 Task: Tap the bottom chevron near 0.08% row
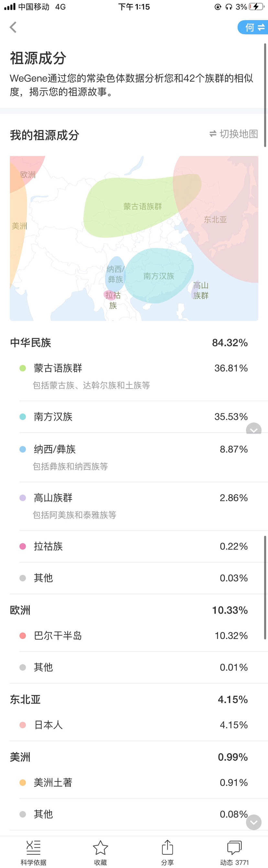[x=253, y=822]
